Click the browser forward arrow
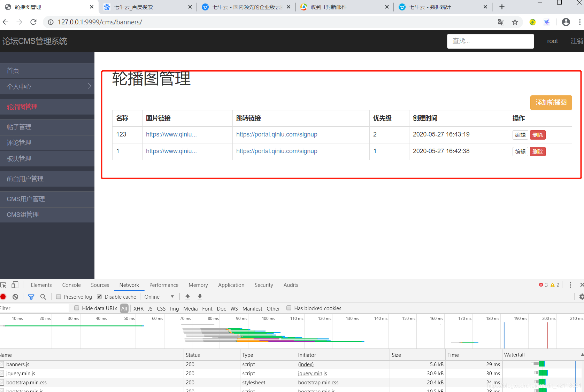Image resolution: width=584 pixels, height=392 pixels. [x=19, y=22]
